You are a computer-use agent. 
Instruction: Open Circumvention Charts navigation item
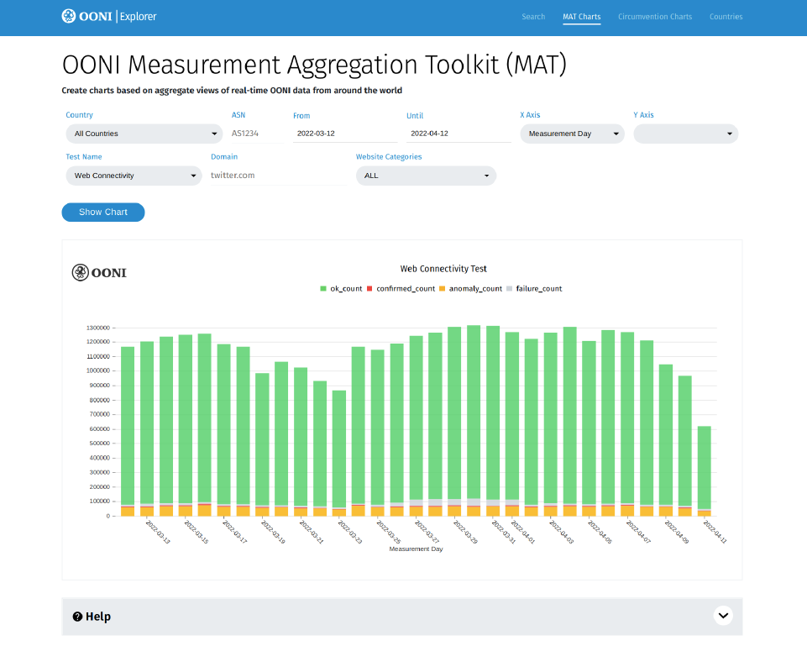pos(655,17)
